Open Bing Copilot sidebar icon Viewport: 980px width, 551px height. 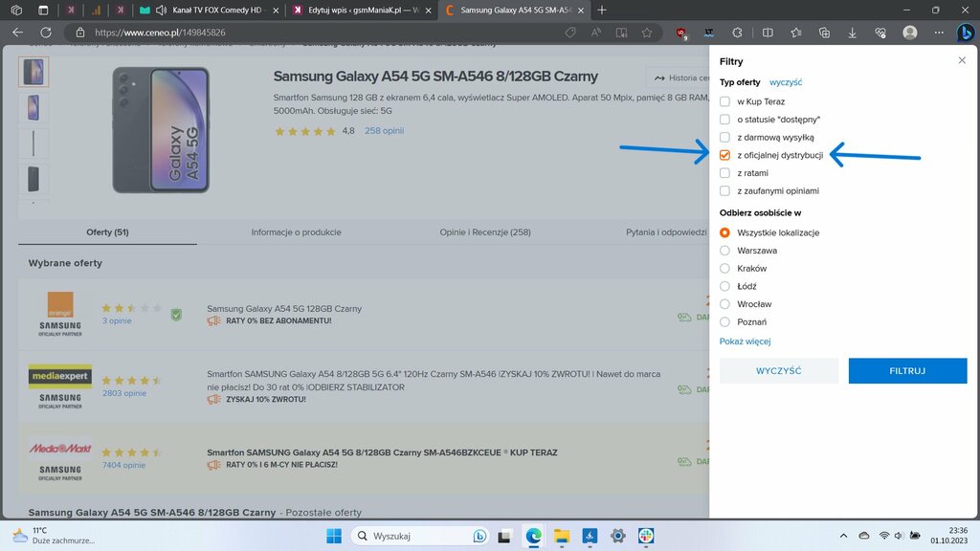966,33
